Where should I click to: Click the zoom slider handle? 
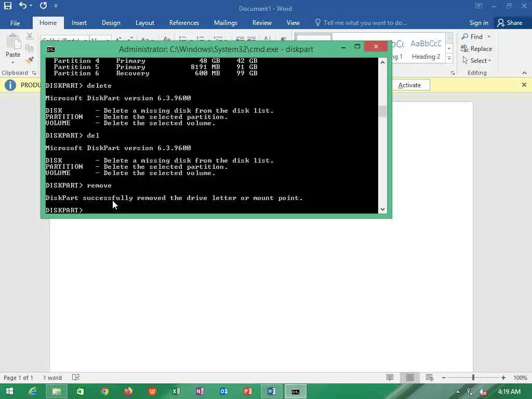[473, 378]
